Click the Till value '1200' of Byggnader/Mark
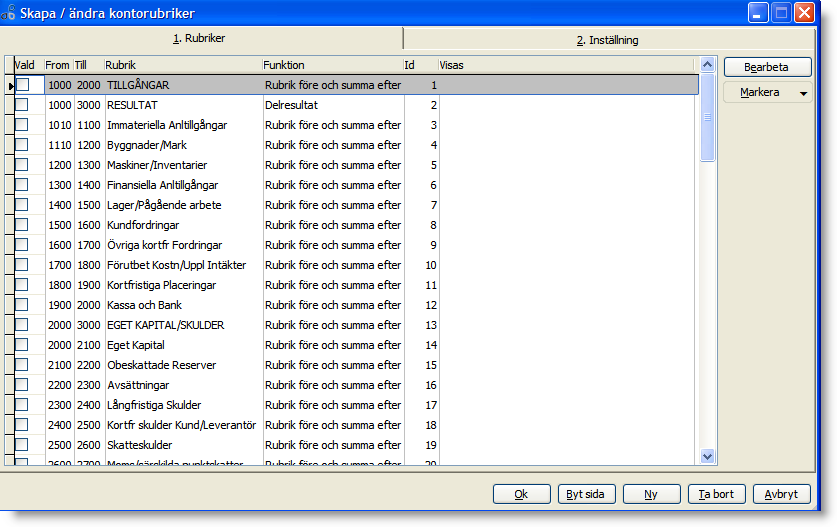Image resolution: width=837 pixels, height=527 pixels. tap(89, 145)
